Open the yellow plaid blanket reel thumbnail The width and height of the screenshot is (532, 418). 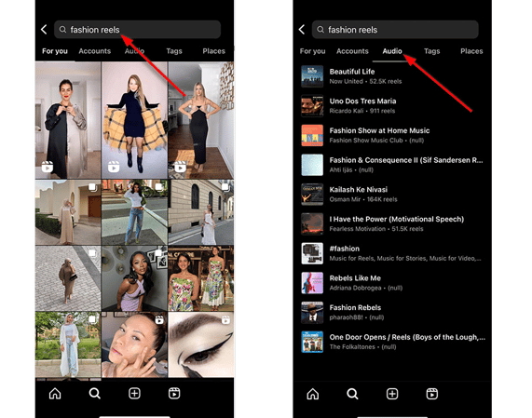point(134,120)
